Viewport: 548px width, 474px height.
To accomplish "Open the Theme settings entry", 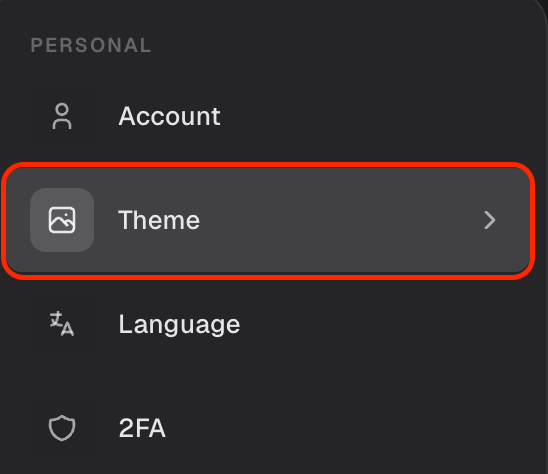I will 268,220.
